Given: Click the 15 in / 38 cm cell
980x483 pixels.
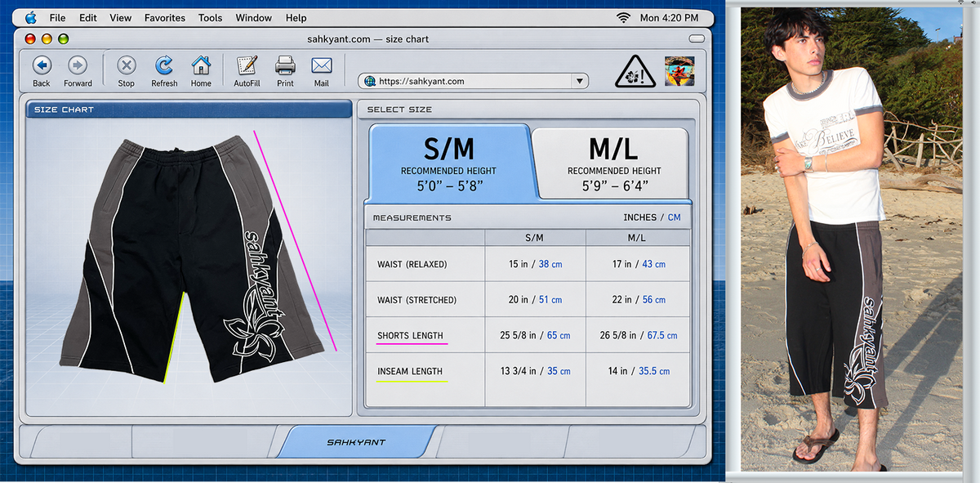Looking at the screenshot, I should pyautogui.click(x=535, y=265).
